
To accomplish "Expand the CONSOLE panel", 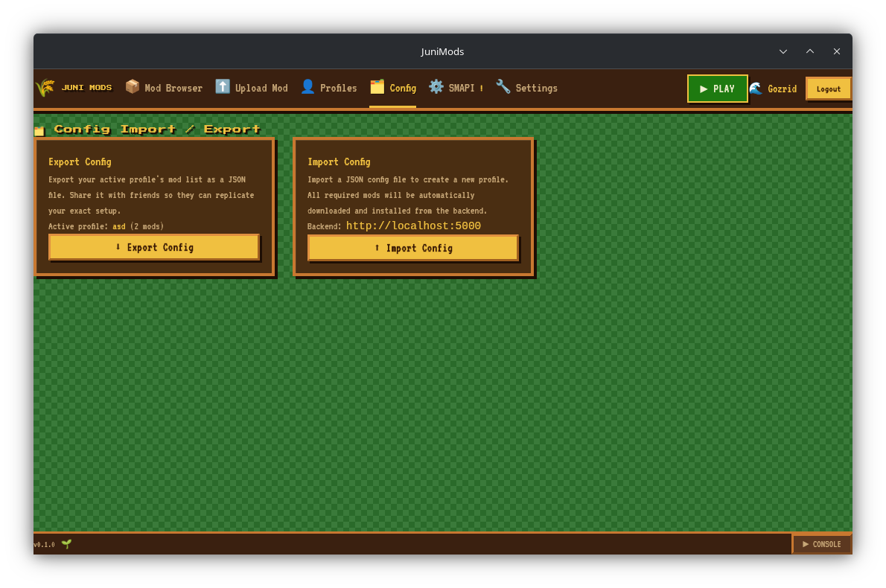I will click(822, 544).
